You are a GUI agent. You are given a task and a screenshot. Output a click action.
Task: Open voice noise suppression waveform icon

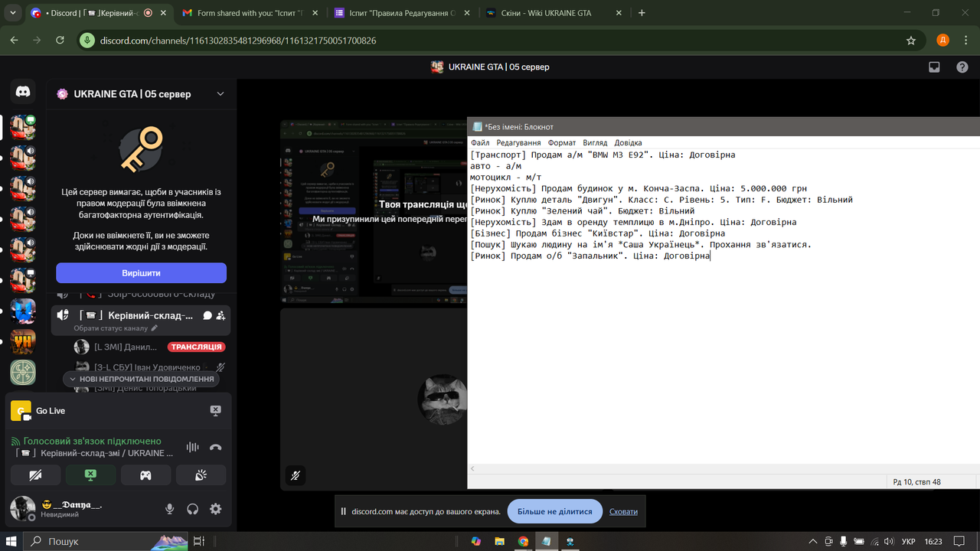coord(192,447)
